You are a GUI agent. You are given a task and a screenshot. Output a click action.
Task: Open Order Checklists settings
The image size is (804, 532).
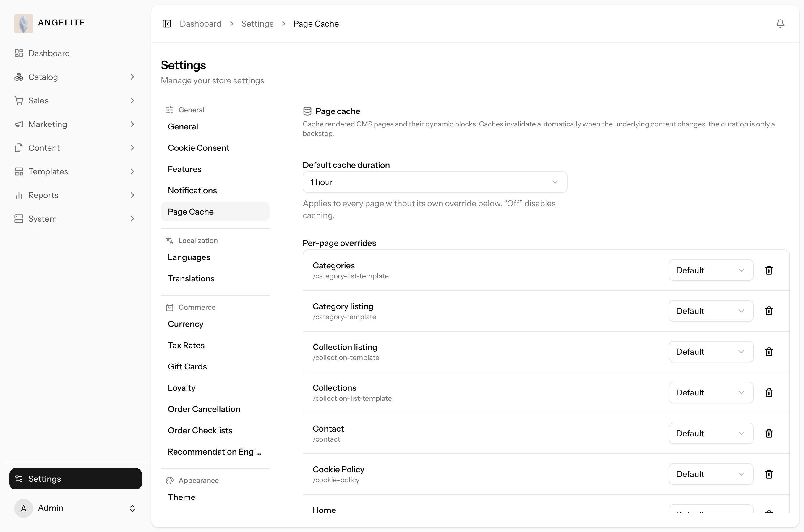click(x=215, y=430)
